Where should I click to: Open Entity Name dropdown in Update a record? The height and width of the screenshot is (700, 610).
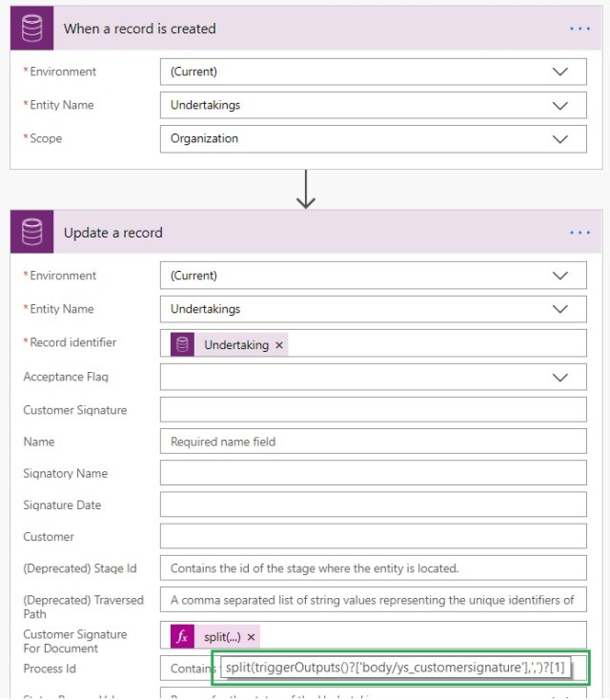coord(373,309)
